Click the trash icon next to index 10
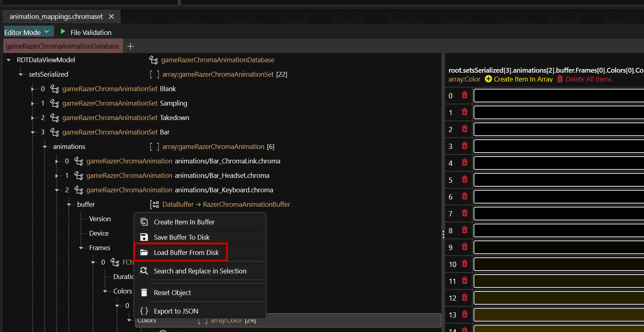 (x=465, y=264)
